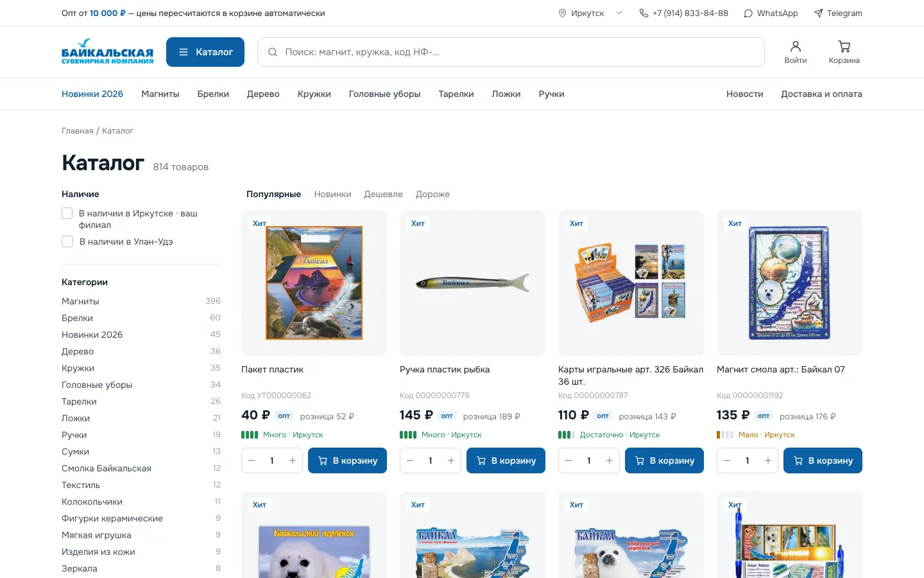
Task: Open the Кружки navigation menu item
Action: [x=314, y=94]
